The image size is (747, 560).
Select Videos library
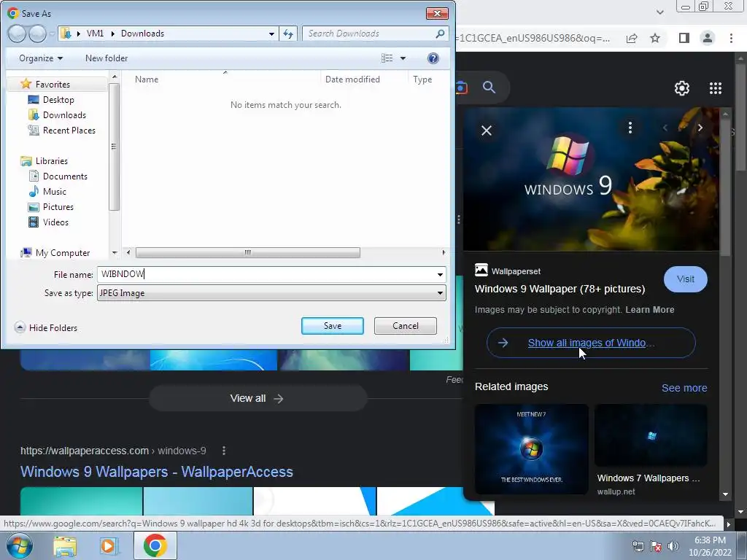[x=49, y=222]
